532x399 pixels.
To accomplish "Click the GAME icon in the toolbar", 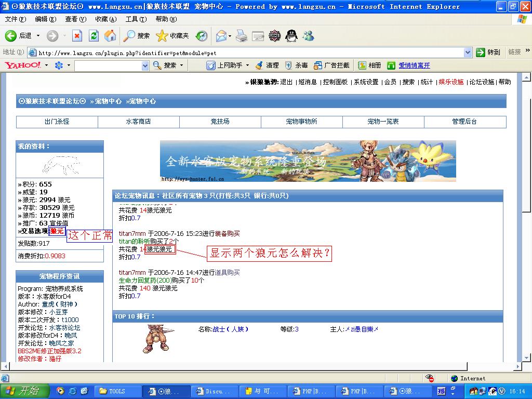I will [274, 36].
